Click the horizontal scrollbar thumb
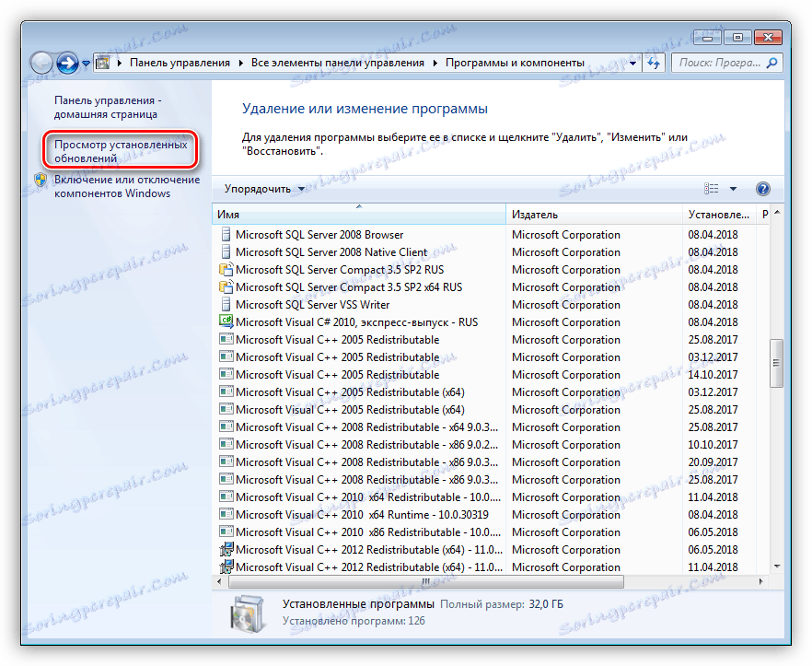812x666 pixels. (x=425, y=582)
